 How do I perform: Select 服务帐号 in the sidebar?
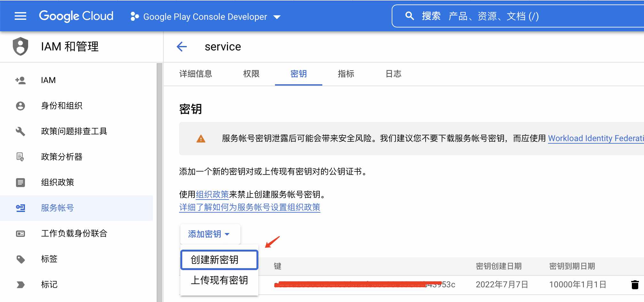pos(76,208)
